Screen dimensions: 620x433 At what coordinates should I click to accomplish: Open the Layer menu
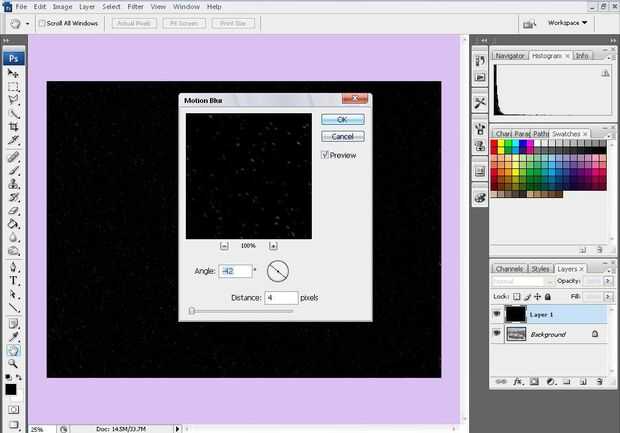[x=87, y=7]
